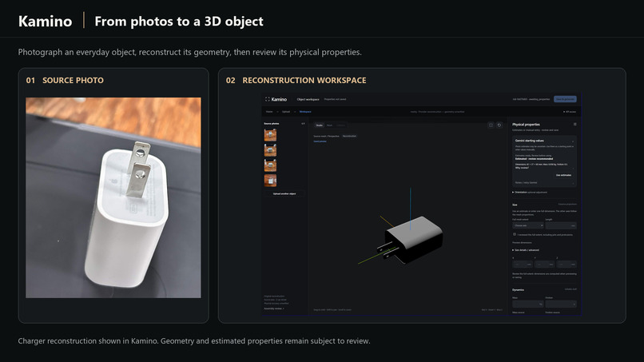Select the fourth source photo thumbnail
Screen dimensions: 644x362
pos(270,181)
